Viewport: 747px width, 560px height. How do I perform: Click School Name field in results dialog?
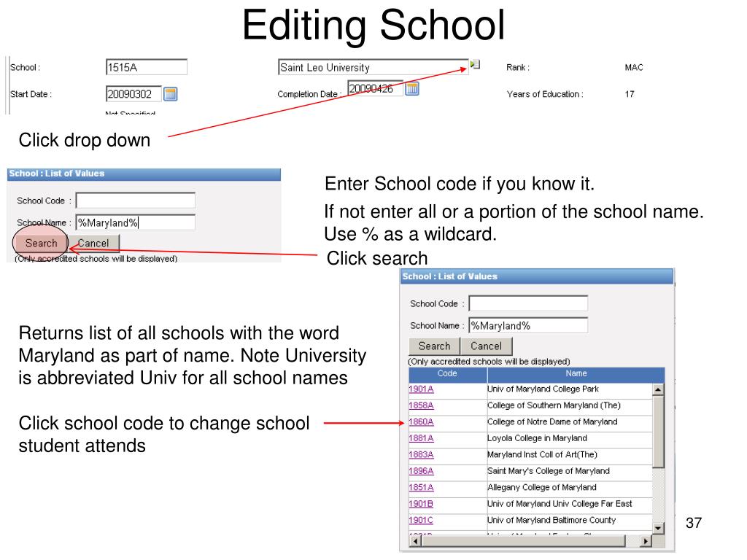tap(528, 325)
